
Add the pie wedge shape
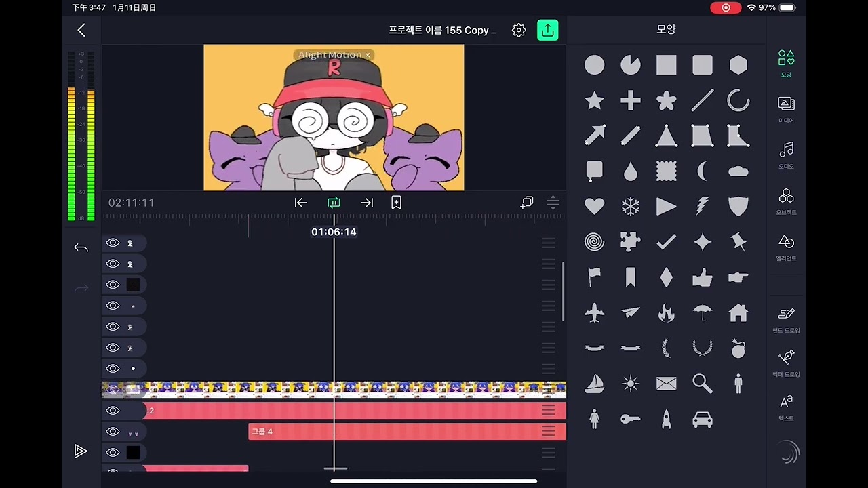(630, 65)
